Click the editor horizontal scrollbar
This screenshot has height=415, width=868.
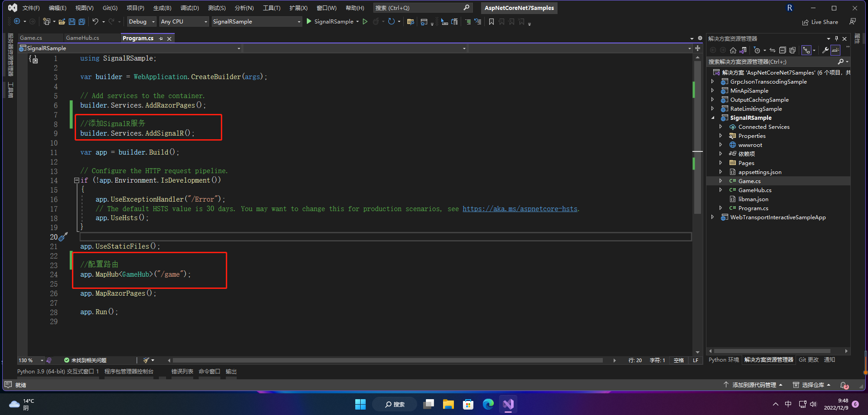coord(387,360)
